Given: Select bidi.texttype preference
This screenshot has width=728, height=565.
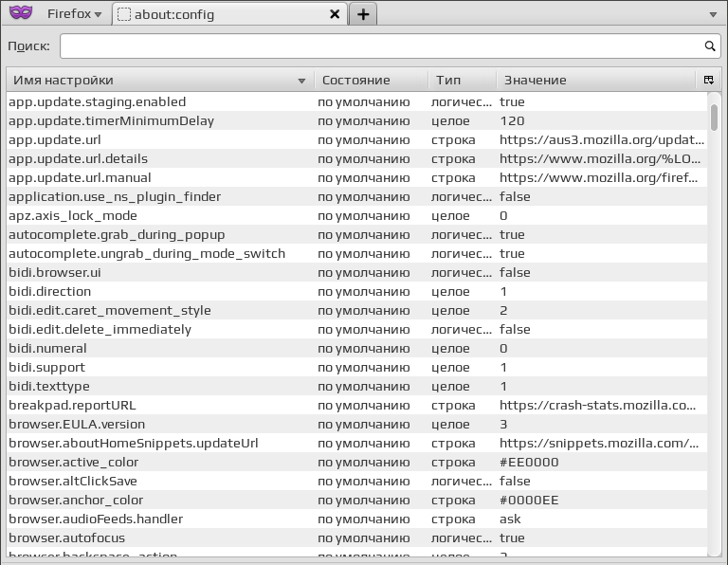Looking at the screenshot, I should click(357, 386).
